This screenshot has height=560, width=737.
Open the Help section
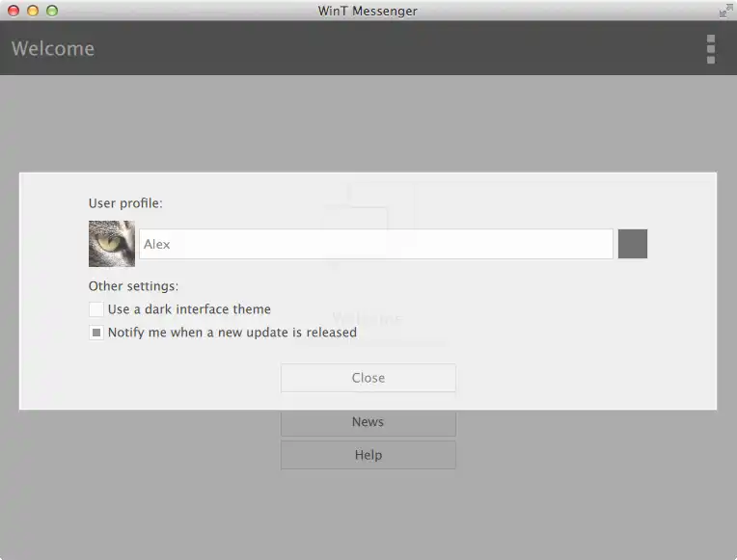(x=368, y=455)
